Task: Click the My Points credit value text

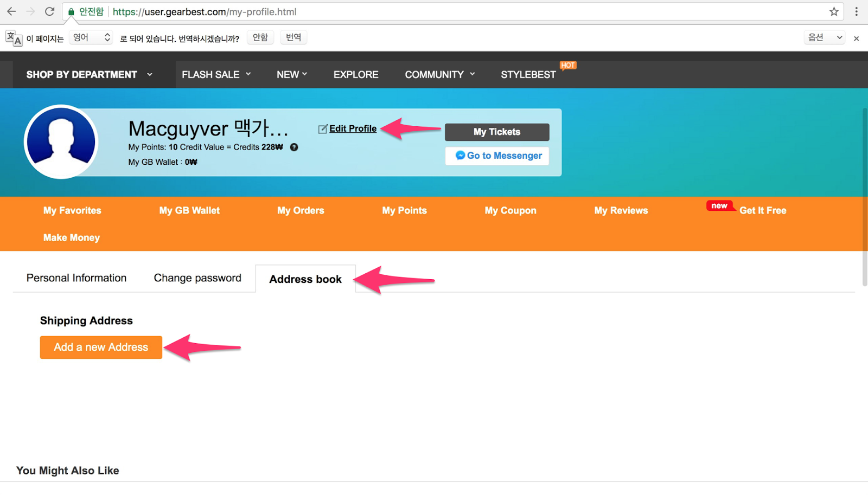Action: pos(206,147)
